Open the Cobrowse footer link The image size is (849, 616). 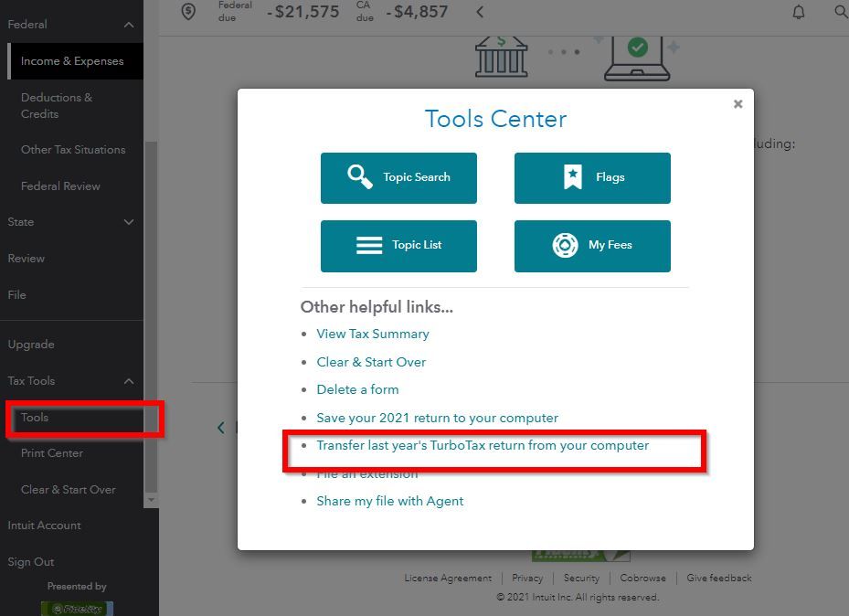(x=642, y=579)
